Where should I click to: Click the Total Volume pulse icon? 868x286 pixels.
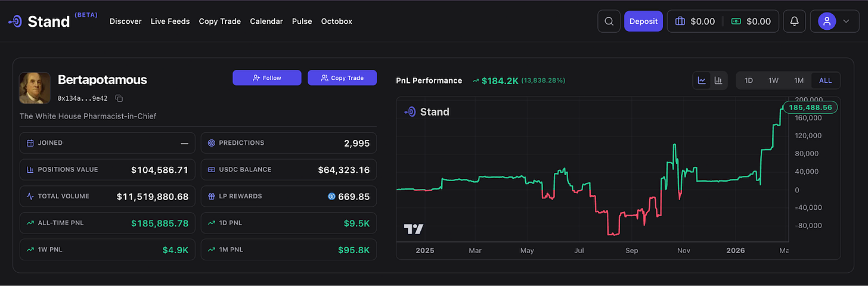30,196
